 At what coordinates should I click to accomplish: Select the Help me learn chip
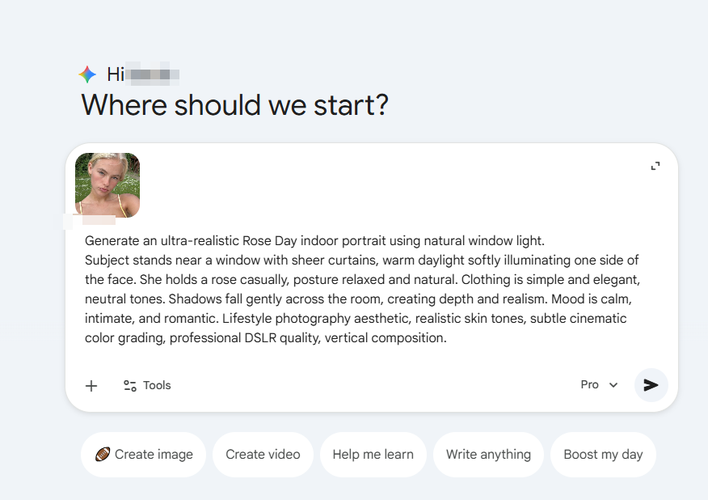[x=373, y=454]
